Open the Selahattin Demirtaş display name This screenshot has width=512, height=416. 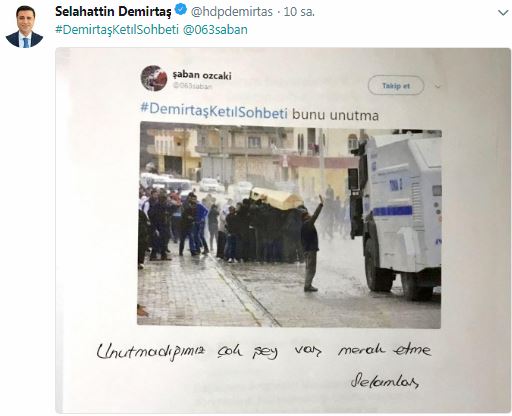[x=113, y=12]
